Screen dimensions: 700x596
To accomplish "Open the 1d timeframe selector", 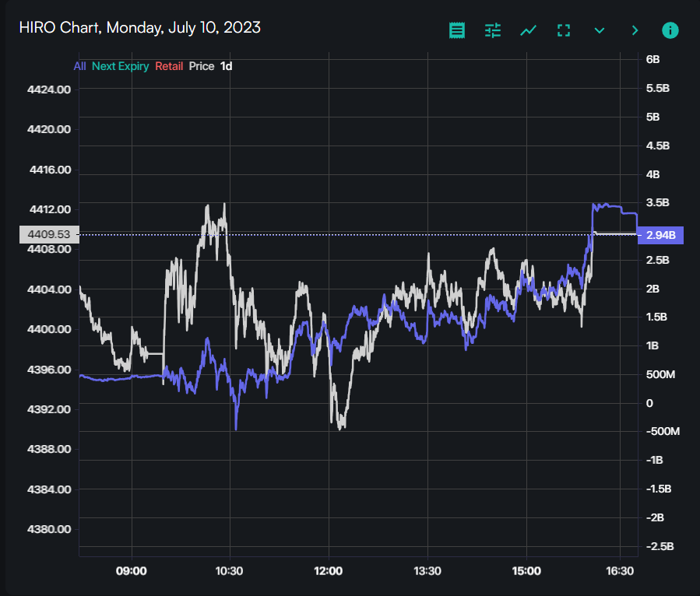I will click(x=226, y=66).
